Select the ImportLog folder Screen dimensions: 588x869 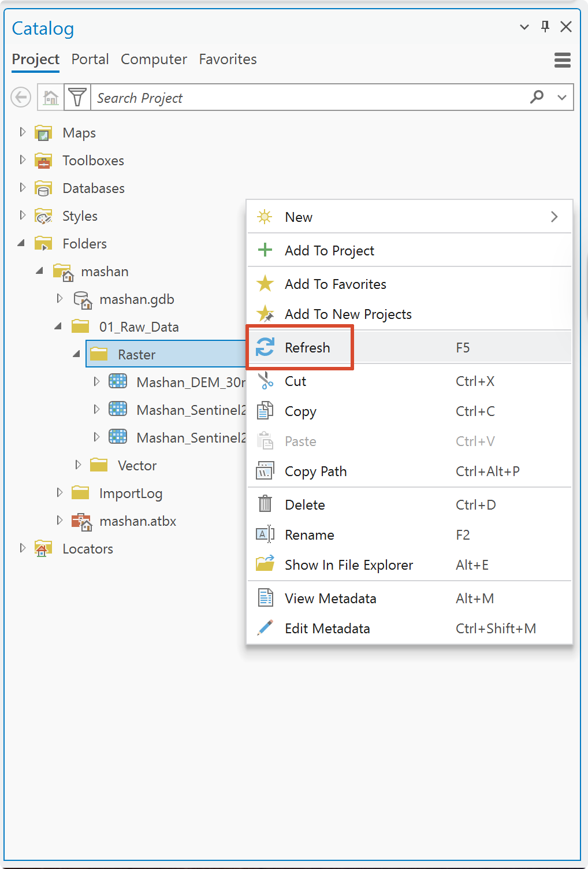(x=131, y=493)
